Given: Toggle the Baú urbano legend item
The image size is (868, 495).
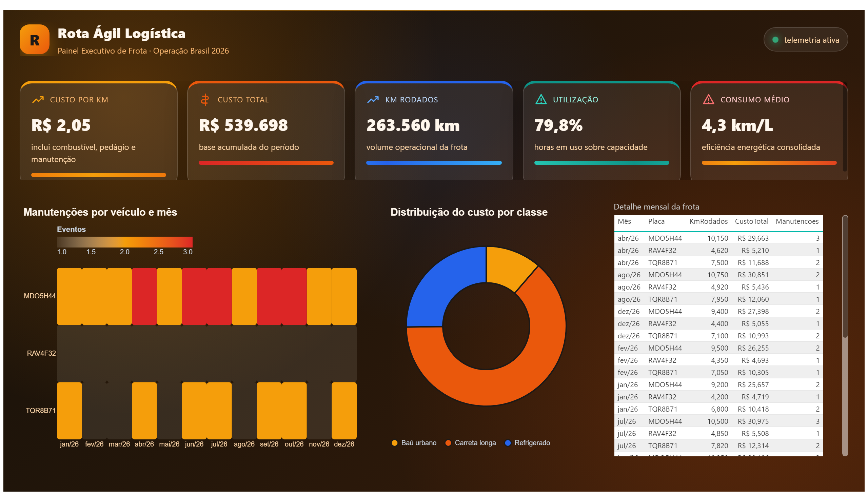Looking at the screenshot, I should pos(414,443).
